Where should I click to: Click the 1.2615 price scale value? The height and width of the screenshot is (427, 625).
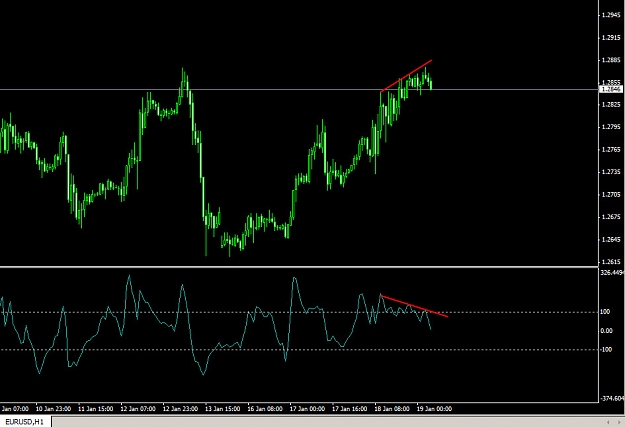(x=611, y=262)
